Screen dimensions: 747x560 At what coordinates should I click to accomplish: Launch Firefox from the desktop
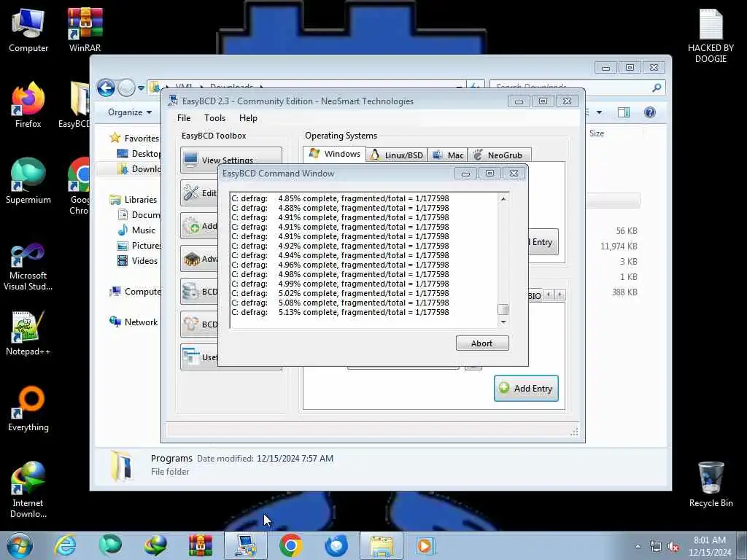(28, 106)
